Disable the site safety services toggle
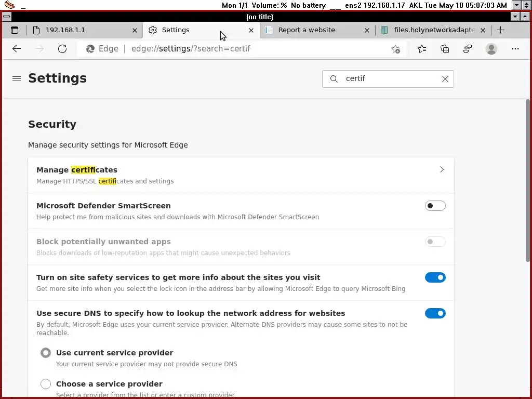This screenshot has height=399, width=532. click(x=435, y=277)
